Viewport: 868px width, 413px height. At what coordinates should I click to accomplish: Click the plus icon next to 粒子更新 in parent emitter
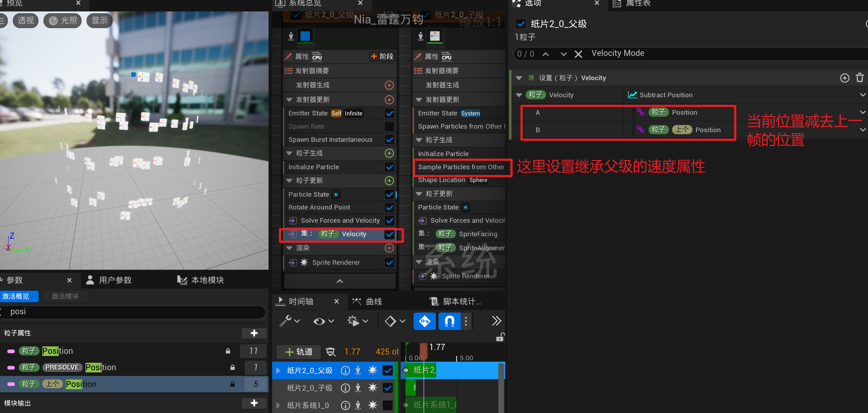coord(389,181)
